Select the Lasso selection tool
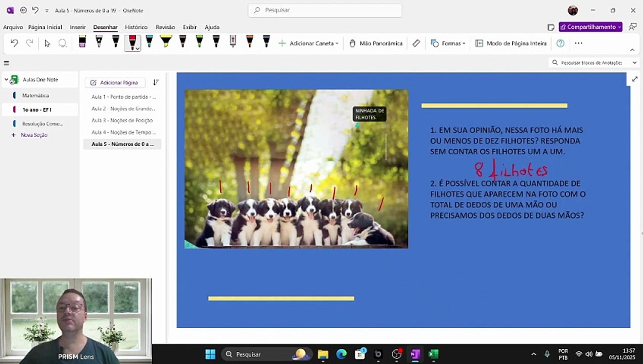The width and height of the screenshot is (643, 364). (x=63, y=43)
